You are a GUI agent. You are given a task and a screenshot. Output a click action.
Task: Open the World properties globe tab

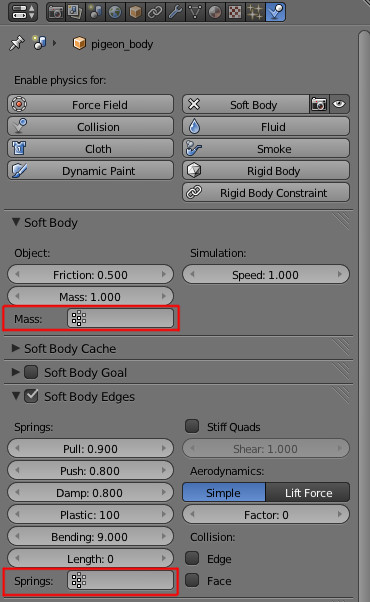(x=115, y=12)
